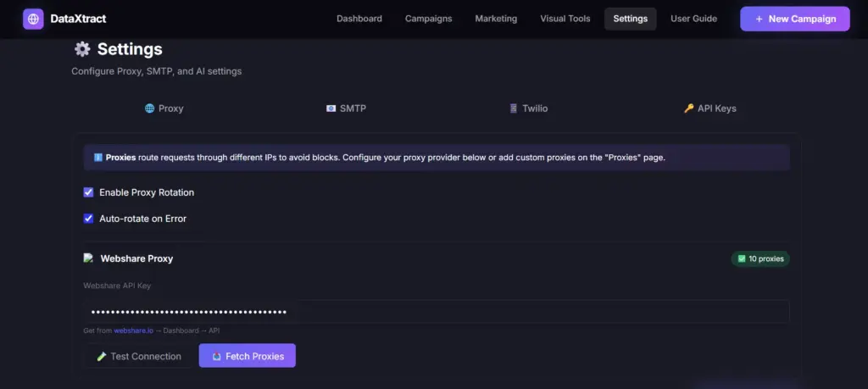Click the DataXtract globe logo icon
The image size is (868, 389).
(33, 19)
